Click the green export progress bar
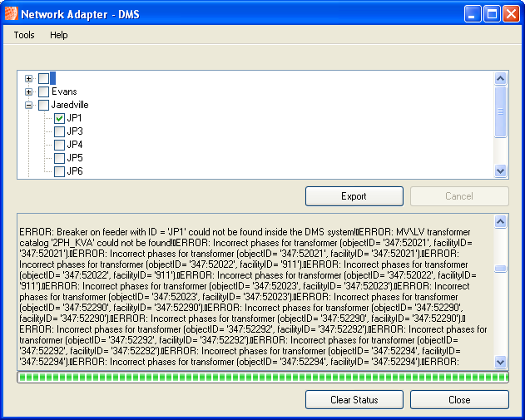 [262, 377]
